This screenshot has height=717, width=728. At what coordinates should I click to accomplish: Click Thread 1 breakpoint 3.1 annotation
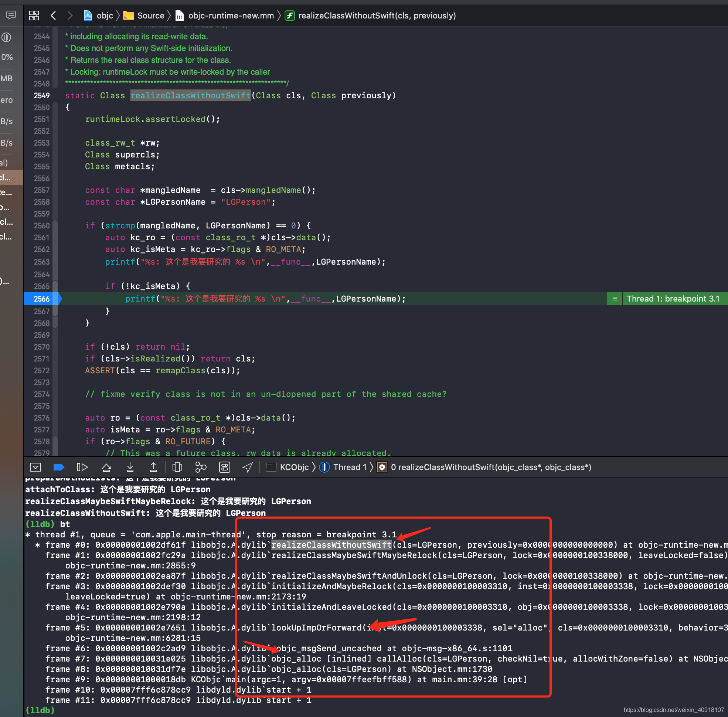point(673,299)
